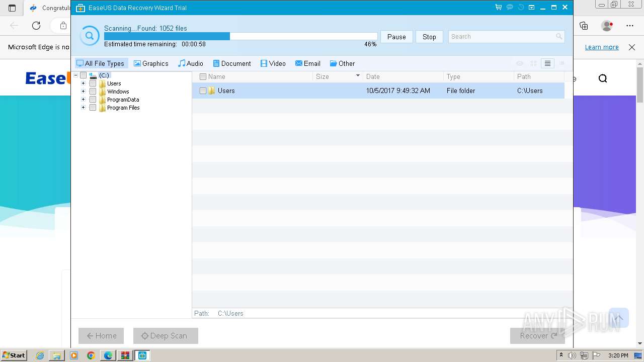Click the scanning spinner magnifier icon
The image size is (644, 362).
(90, 36)
